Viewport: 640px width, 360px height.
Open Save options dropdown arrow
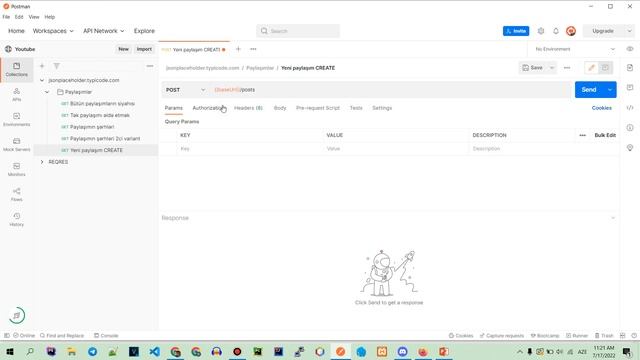(x=551, y=68)
